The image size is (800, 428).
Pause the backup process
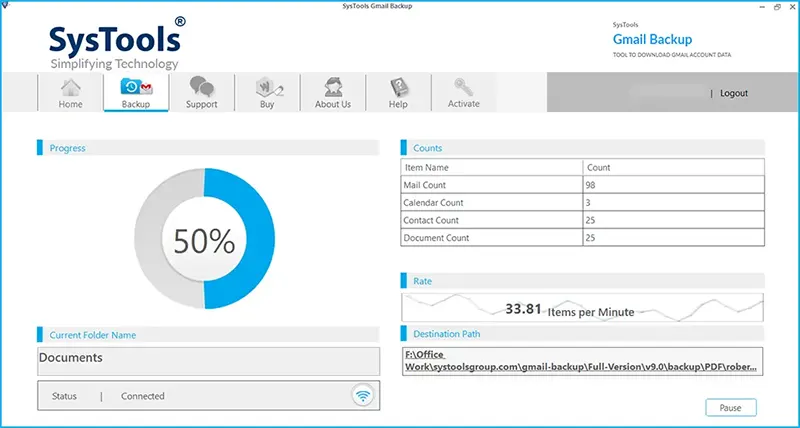click(x=731, y=408)
